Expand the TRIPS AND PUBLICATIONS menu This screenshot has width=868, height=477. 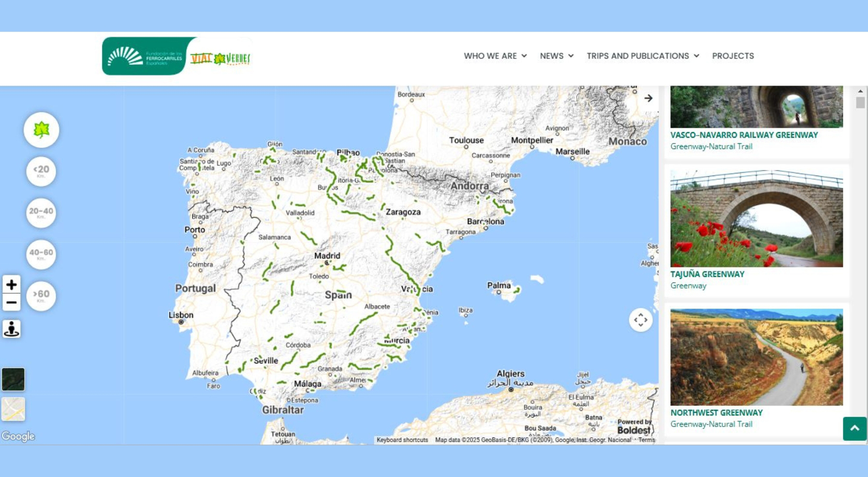click(x=643, y=56)
